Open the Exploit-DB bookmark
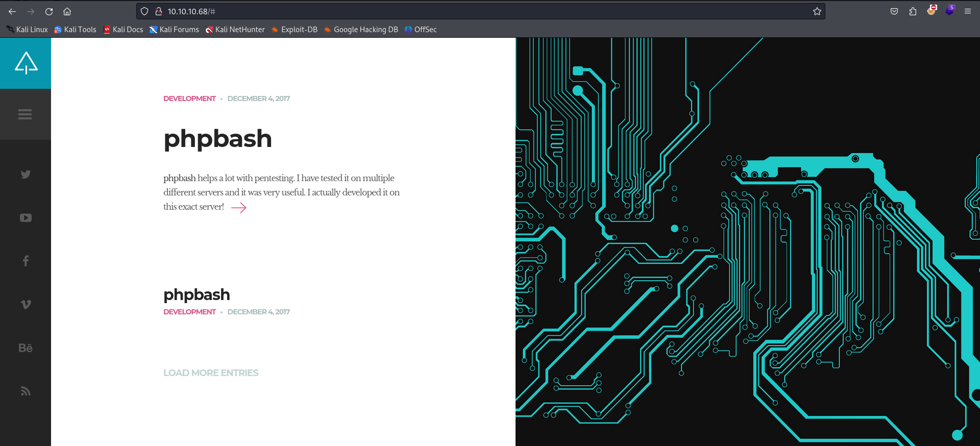The image size is (980, 446). click(x=295, y=30)
